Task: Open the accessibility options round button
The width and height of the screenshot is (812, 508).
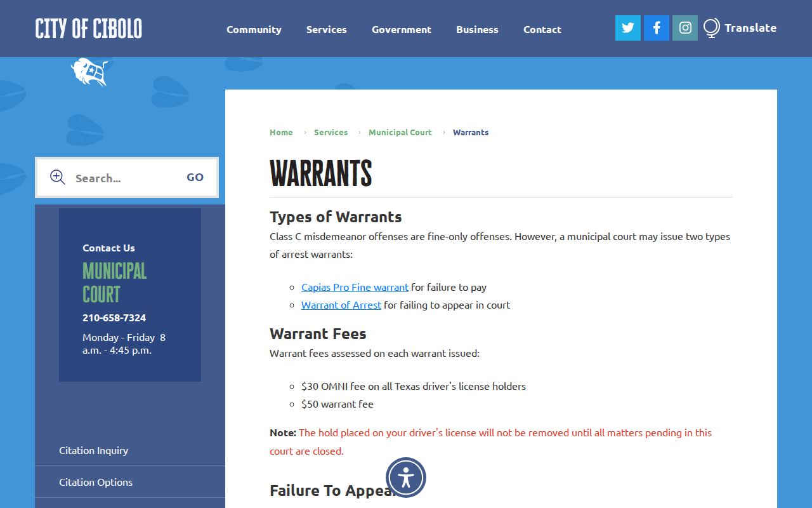Action: [406, 478]
